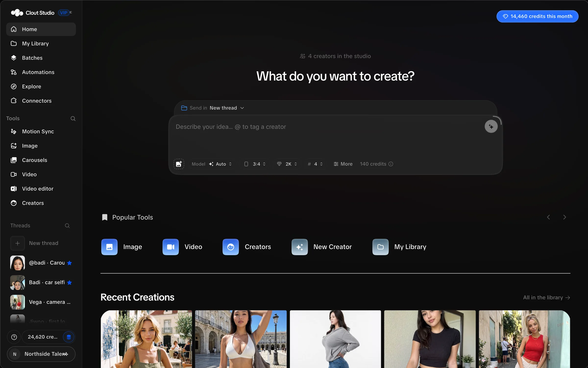588x368 pixels.
Task: Open the Vega camera thread
Action: tap(41, 302)
